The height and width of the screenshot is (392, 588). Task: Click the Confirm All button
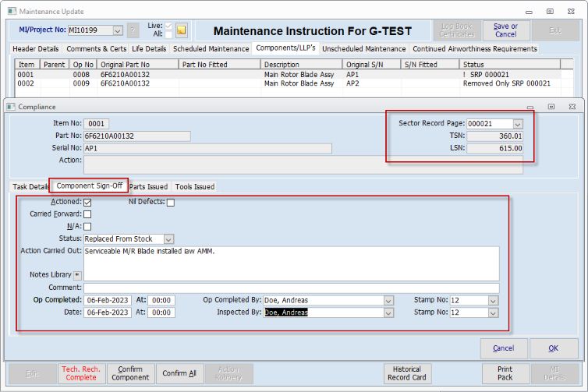179,373
